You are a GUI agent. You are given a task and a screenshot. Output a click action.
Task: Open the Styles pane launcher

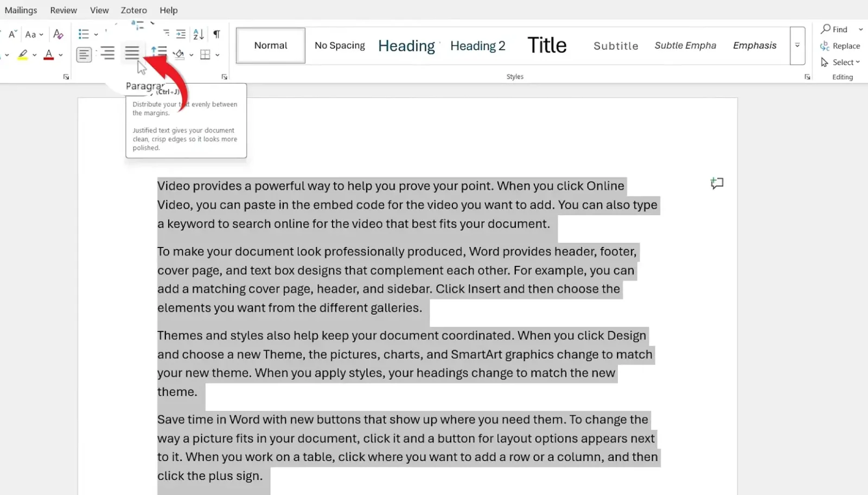point(807,77)
